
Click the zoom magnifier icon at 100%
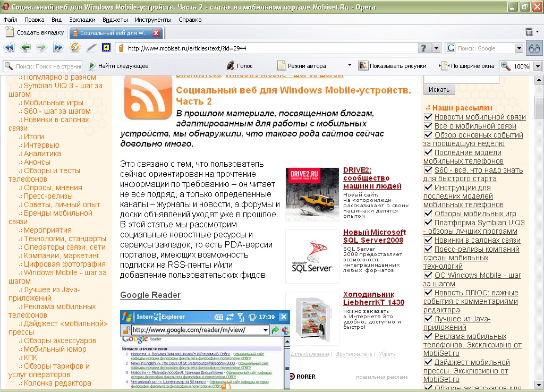[506, 66]
